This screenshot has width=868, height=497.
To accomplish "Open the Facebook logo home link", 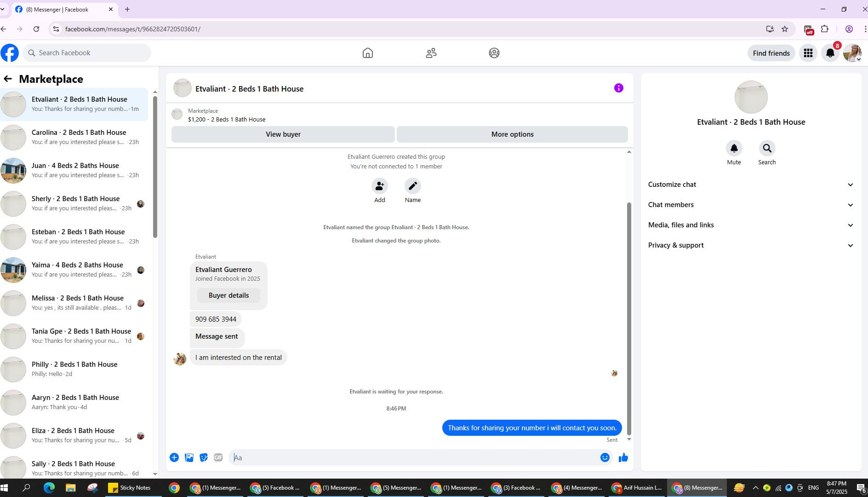I will 10,53.
